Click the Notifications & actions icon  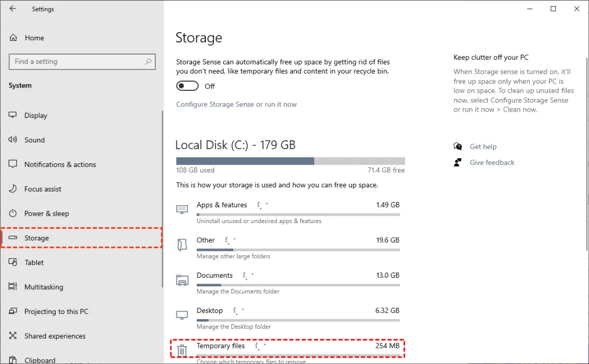(x=13, y=164)
